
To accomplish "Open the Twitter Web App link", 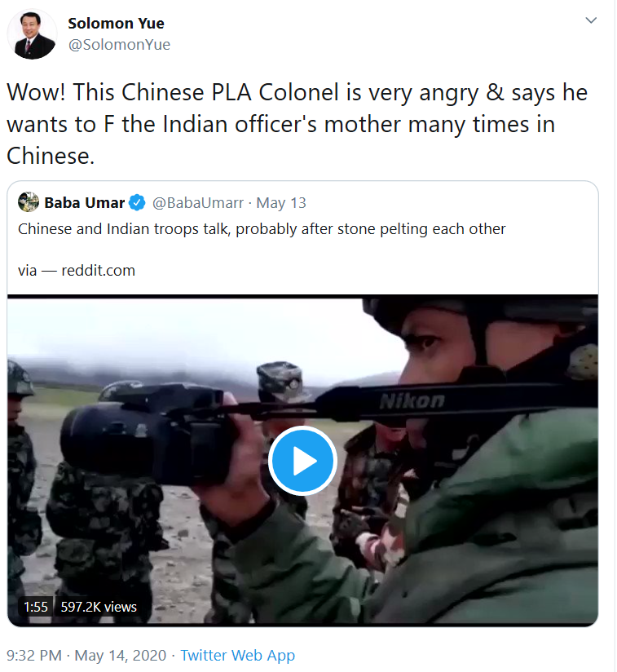I will 238,656.
